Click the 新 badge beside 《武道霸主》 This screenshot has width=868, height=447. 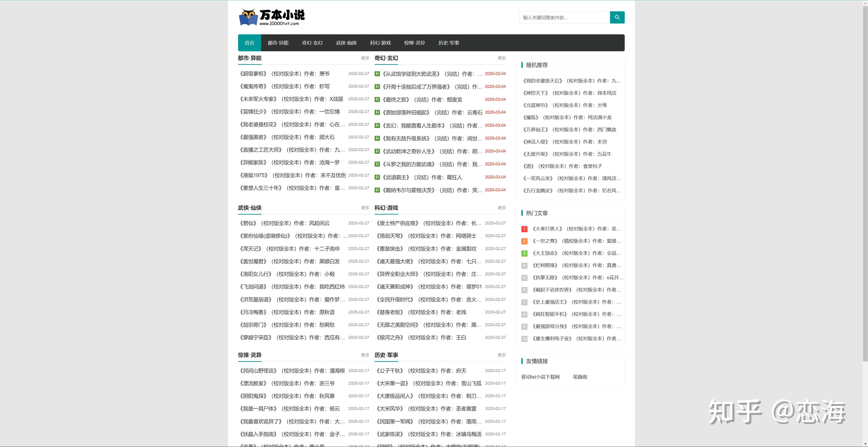coord(377,177)
